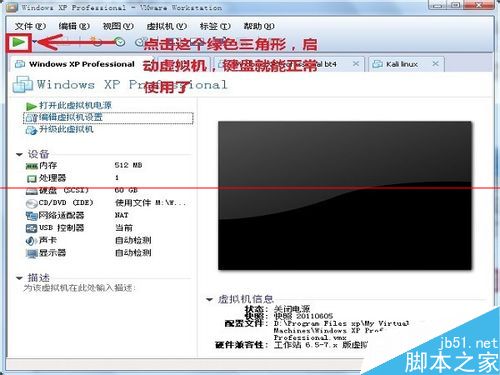The height and width of the screenshot is (375, 500).
Task: Select the 处理器 device row
Action: (x=108, y=178)
